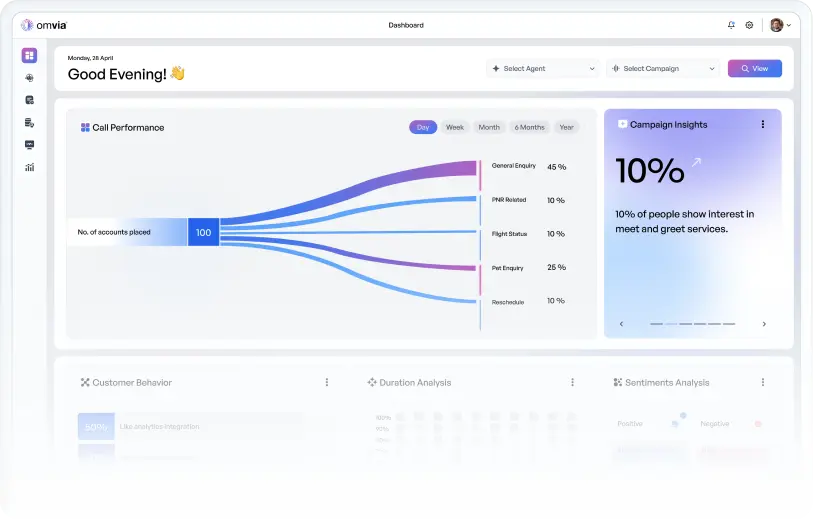The height and width of the screenshot is (519, 813).
Task: Click the 'Monday, 28 April' date
Action: click(90, 58)
